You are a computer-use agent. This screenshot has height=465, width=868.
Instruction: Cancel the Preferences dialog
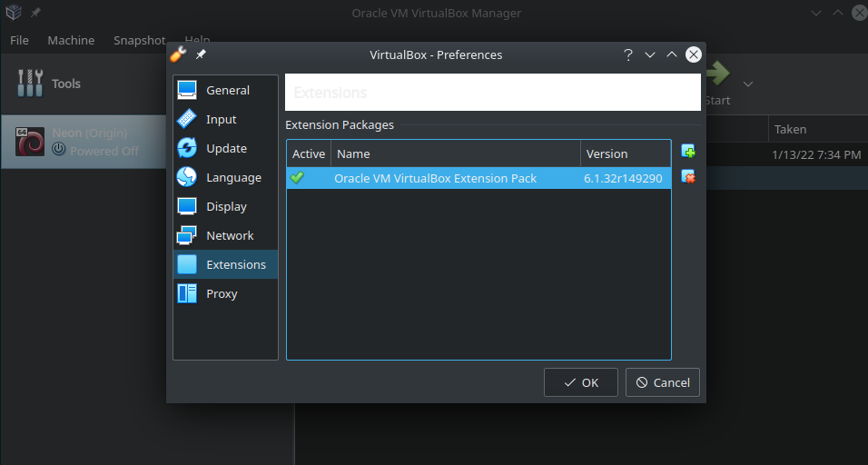[x=663, y=382]
